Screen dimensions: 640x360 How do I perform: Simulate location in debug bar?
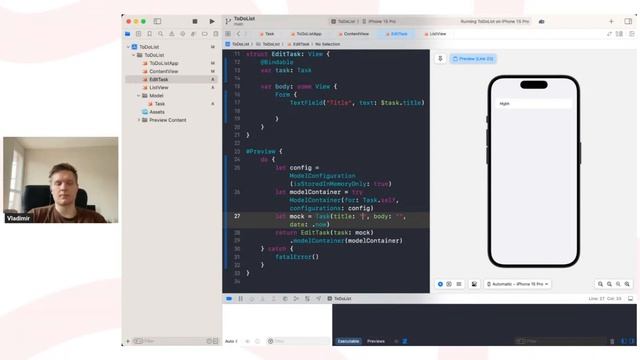[x=318, y=299]
